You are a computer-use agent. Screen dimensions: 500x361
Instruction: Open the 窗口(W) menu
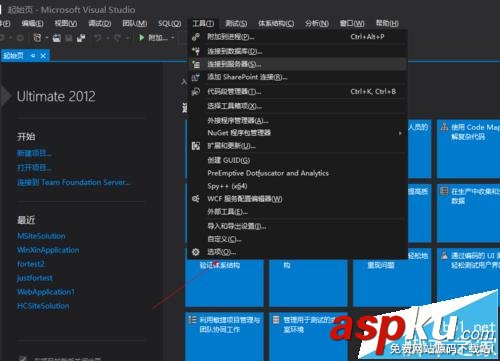click(x=352, y=23)
